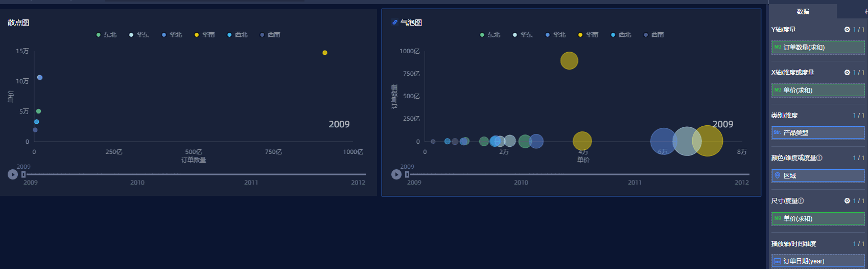The image size is (868, 269).
Task: Click info icon next to 颜色/维度或度量
Action: pos(819,158)
